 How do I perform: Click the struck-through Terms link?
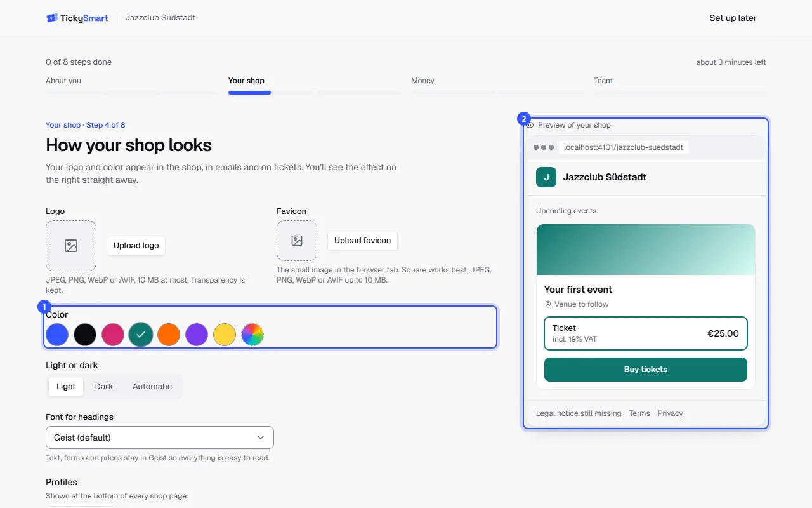(639, 413)
